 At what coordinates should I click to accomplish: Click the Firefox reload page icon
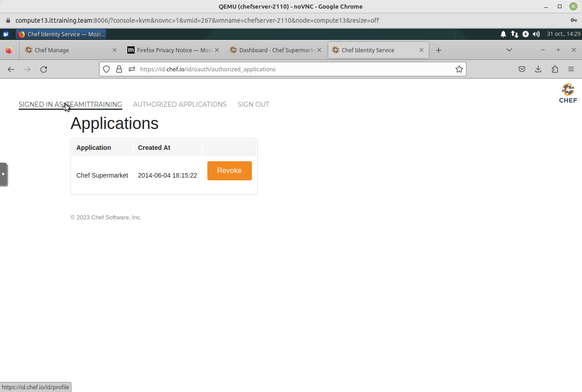point(44,69)
